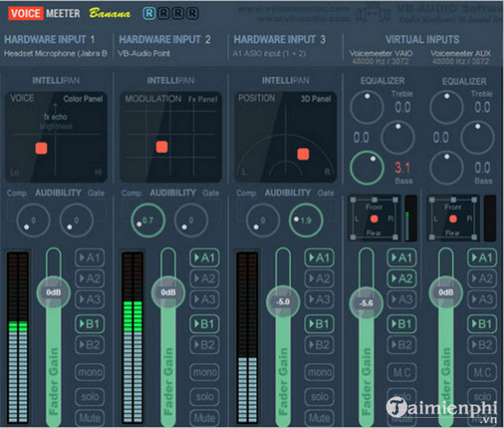Toggle M.C on Voicemeeter AUX strip
This screenshot has width=504, height=428.
click(x=482, y=373)
